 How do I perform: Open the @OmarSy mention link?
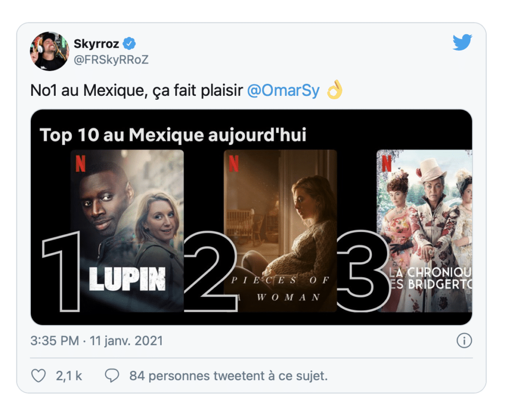[x=283, y=90]
